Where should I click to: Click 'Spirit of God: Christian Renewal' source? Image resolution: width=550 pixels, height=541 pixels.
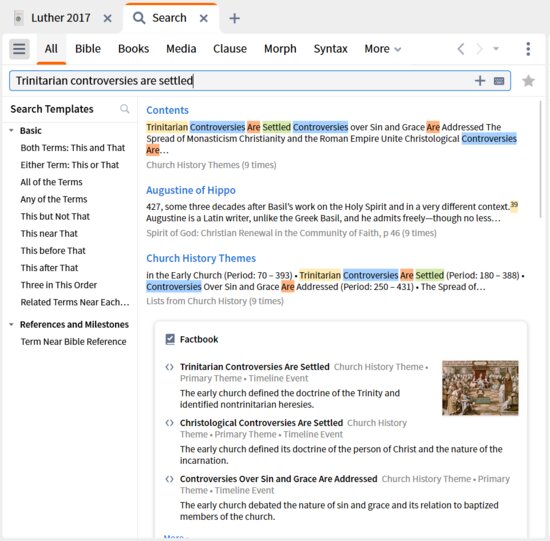[x=291, y=233]
